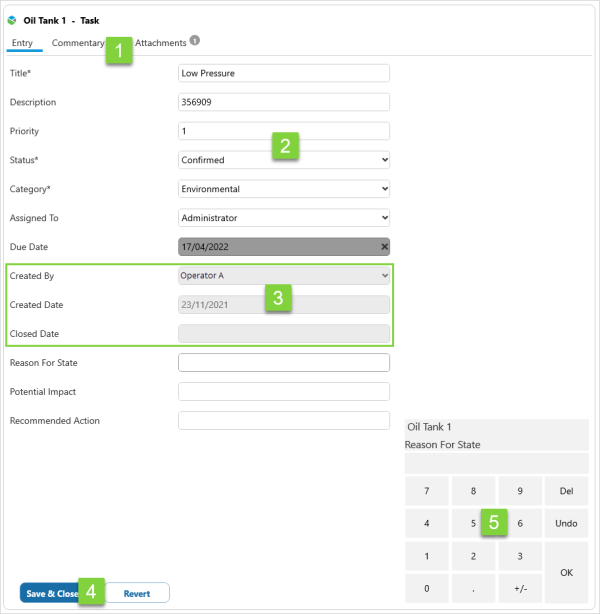Switch to the Commentary tab
600x614 pixels.
77,43
